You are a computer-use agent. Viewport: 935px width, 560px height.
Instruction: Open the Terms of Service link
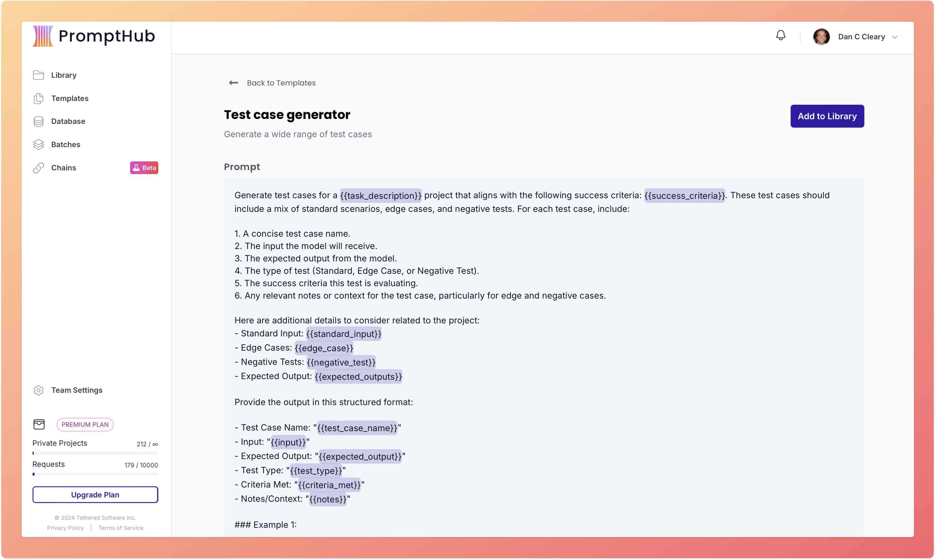(121, 528)
